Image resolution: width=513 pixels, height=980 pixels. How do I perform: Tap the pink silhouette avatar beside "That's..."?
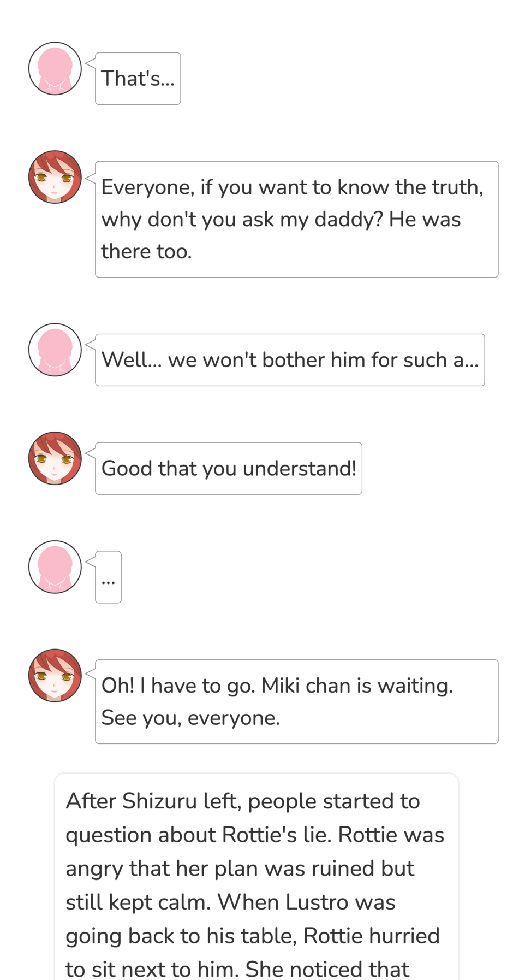(55, 69)
